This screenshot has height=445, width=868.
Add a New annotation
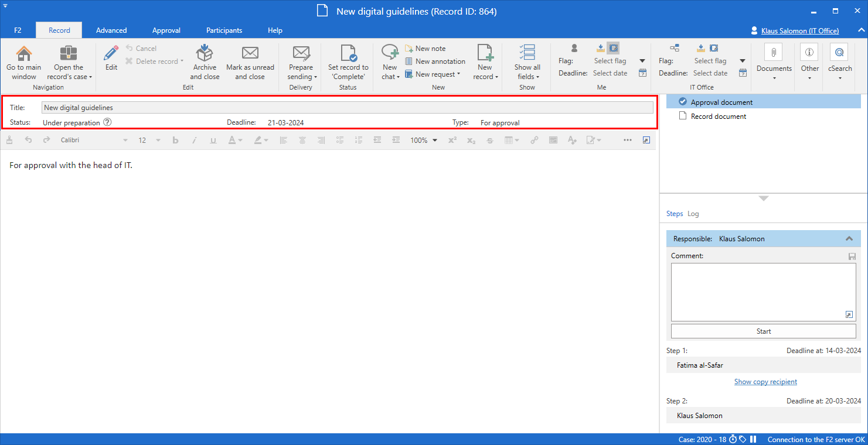[x=440, y=61]
